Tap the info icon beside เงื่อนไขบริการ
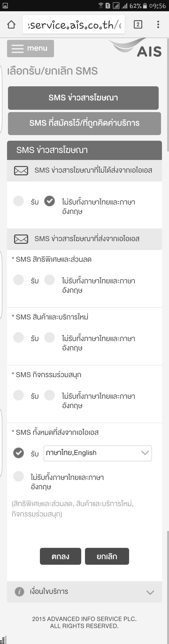 point(19,591)
